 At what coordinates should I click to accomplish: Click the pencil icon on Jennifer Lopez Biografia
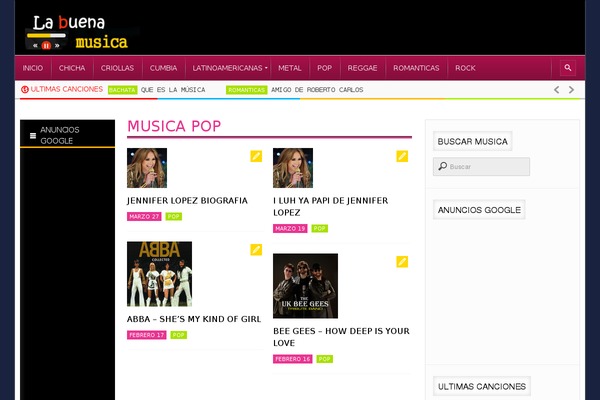256,156
